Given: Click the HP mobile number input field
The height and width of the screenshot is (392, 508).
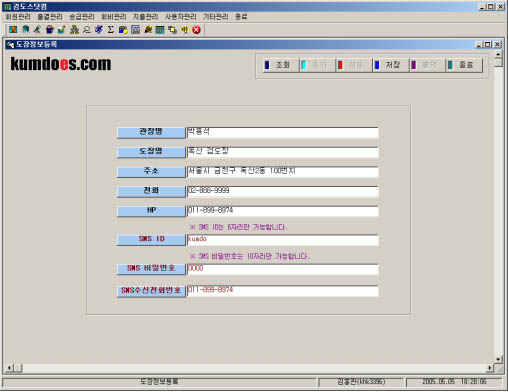Looking at the screenshot, I should 282,211.
